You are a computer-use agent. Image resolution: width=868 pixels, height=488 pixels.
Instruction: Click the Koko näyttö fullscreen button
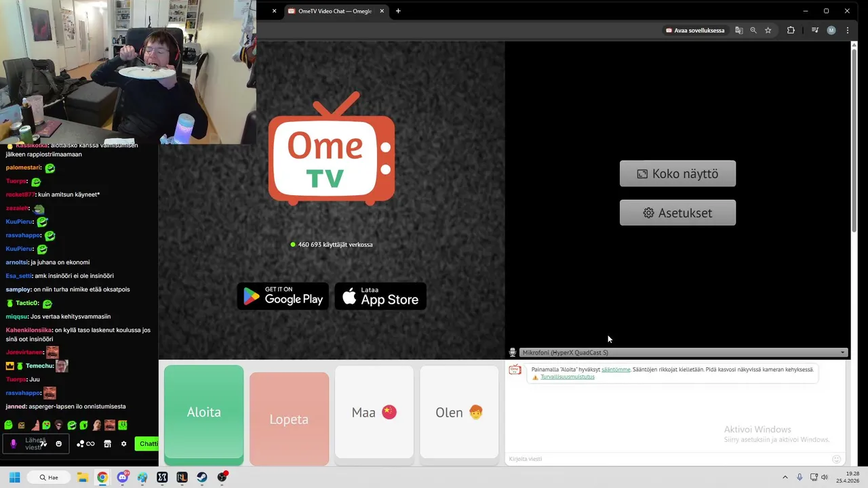click(x=677, y=174)
